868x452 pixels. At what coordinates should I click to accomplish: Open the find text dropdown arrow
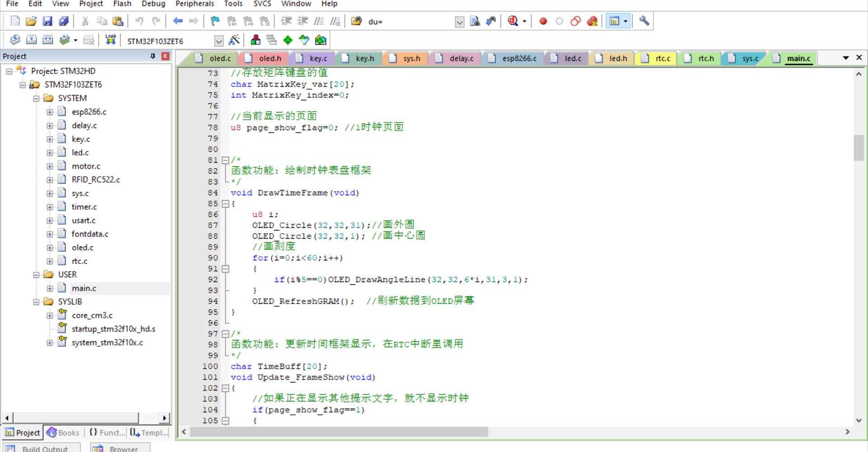459,22
